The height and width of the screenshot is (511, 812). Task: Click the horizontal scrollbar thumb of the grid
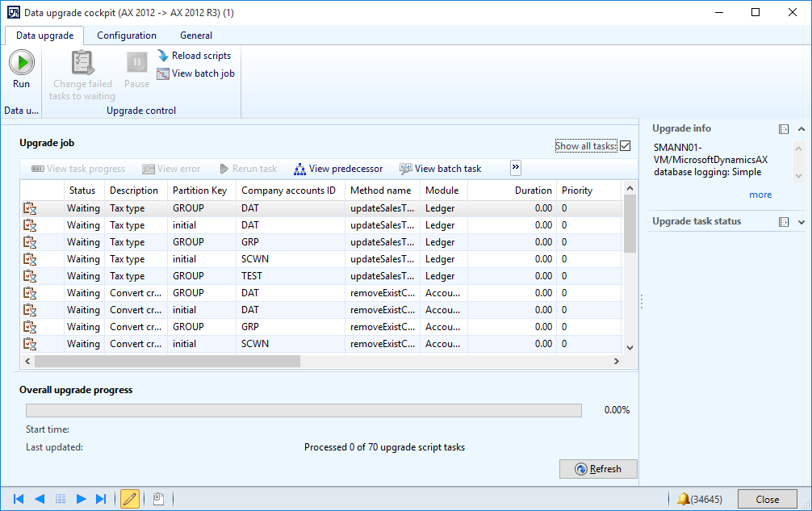click(167, 362)
